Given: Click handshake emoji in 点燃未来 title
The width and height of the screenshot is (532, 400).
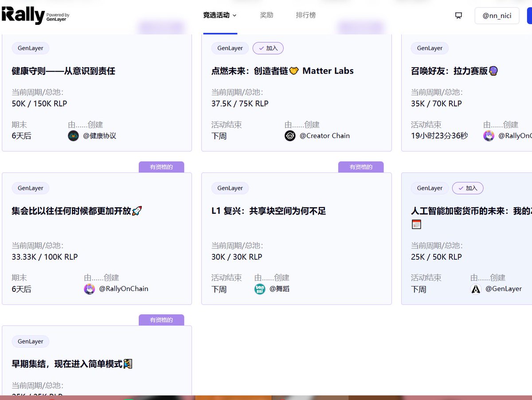Looking at the screenshot, I should coord(293,71).
